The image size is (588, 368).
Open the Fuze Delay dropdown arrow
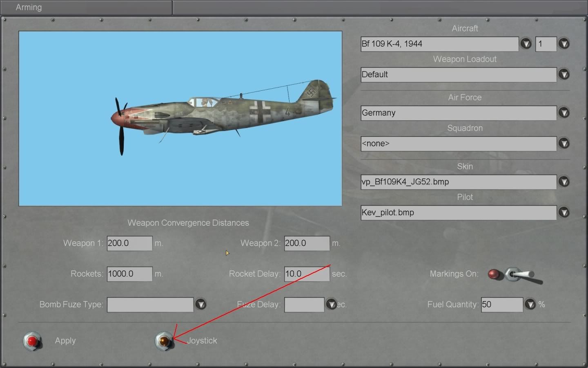point(332,304)
